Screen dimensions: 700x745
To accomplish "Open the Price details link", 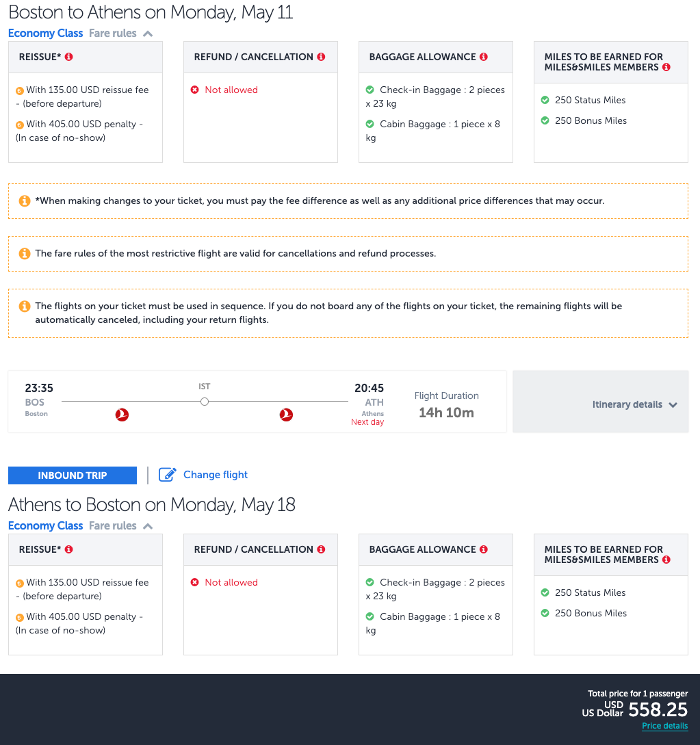I will tap(664, 726).
